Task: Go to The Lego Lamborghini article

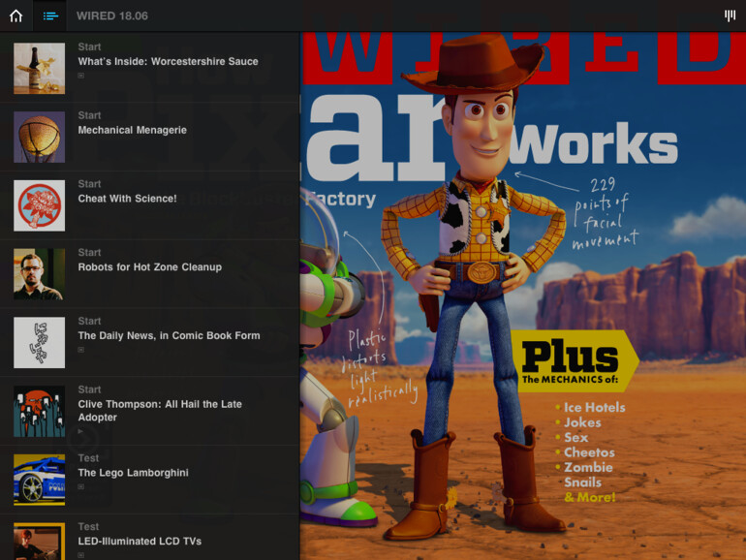Action: (134, 473)
